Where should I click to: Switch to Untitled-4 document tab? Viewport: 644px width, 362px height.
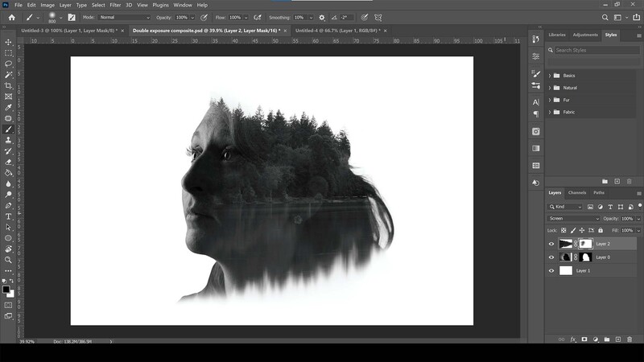tap(337, 31)
